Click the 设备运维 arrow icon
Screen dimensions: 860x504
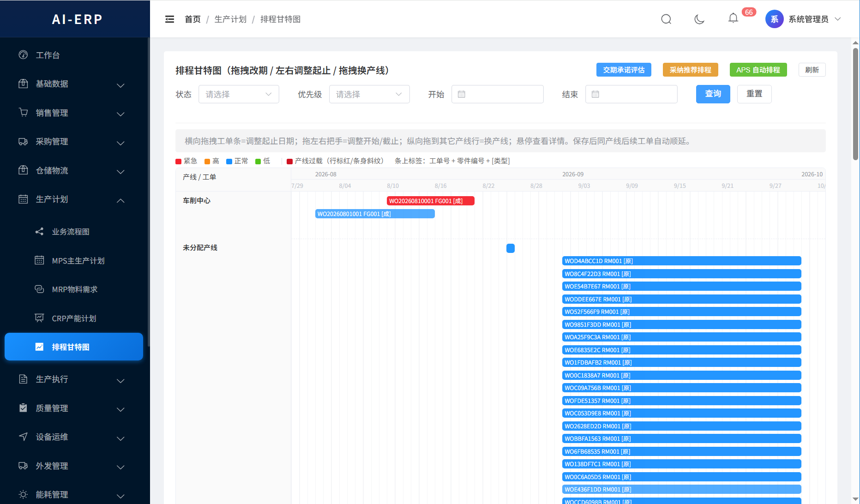(x=23, y=437)
